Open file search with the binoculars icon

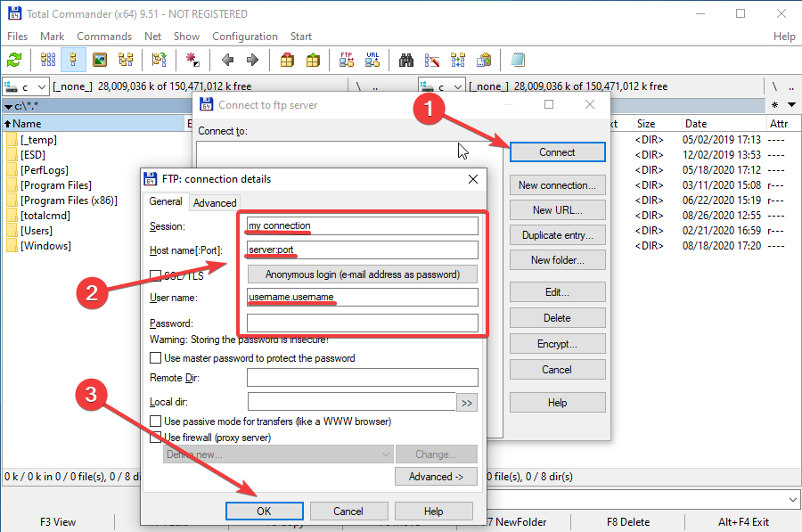tap(406, 60)
